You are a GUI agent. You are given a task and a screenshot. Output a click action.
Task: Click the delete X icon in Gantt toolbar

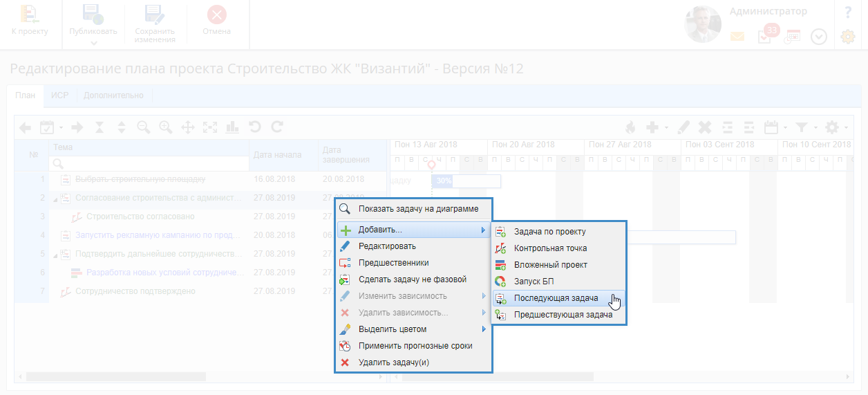[704, 127]
